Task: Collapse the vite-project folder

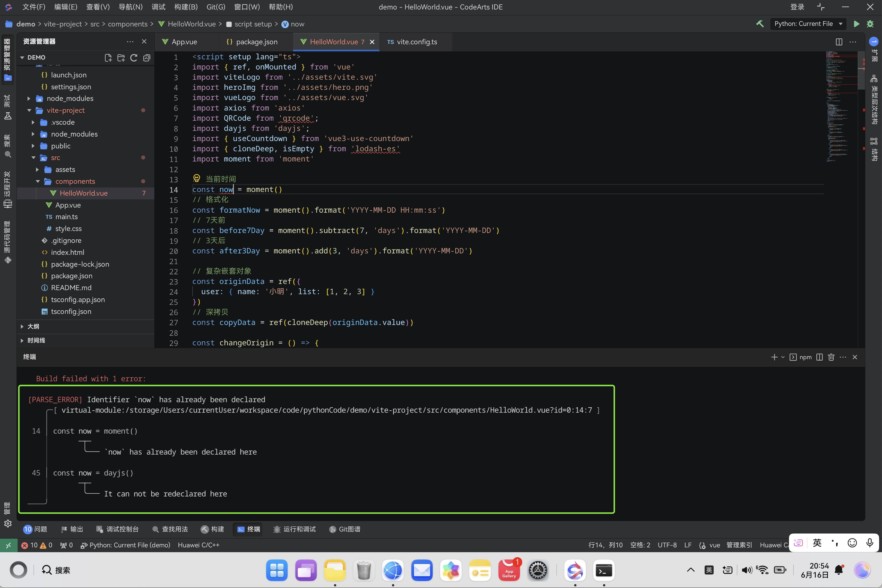Action: 29,110
